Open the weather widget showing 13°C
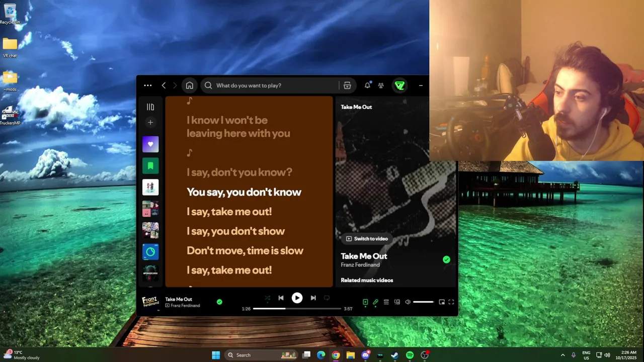Image resolution: width=644 pixels, height=362 pixels. coord(21,355)
